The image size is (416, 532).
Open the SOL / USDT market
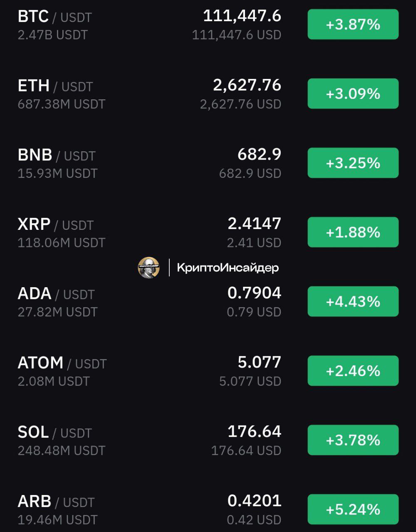54,433
